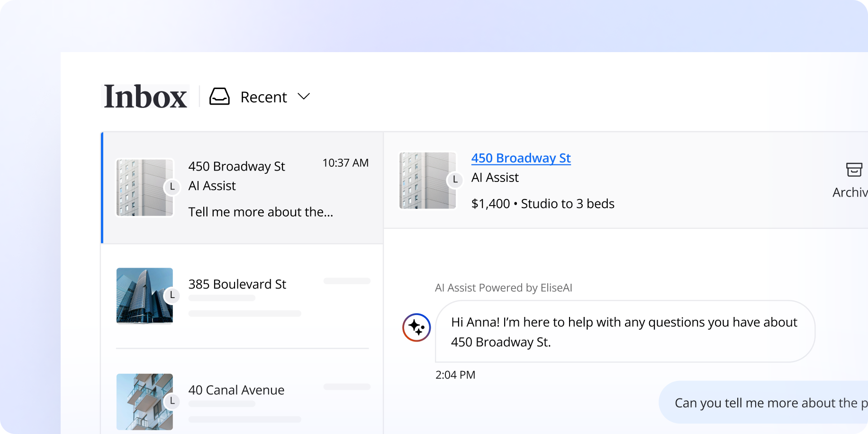Click the L badge on 385 Boulevard St
Screen dimensions: 868x434
[172, 295]
